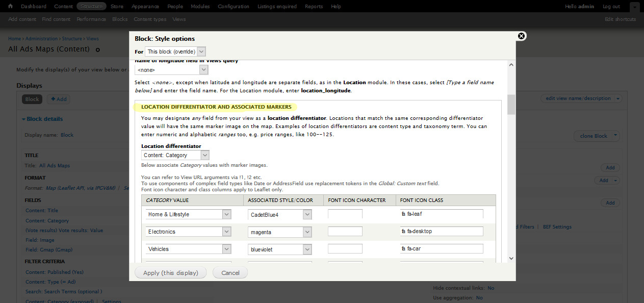The image size is (644, 303).
Task: Open the Structure menu item
Action: coord(91,7)
